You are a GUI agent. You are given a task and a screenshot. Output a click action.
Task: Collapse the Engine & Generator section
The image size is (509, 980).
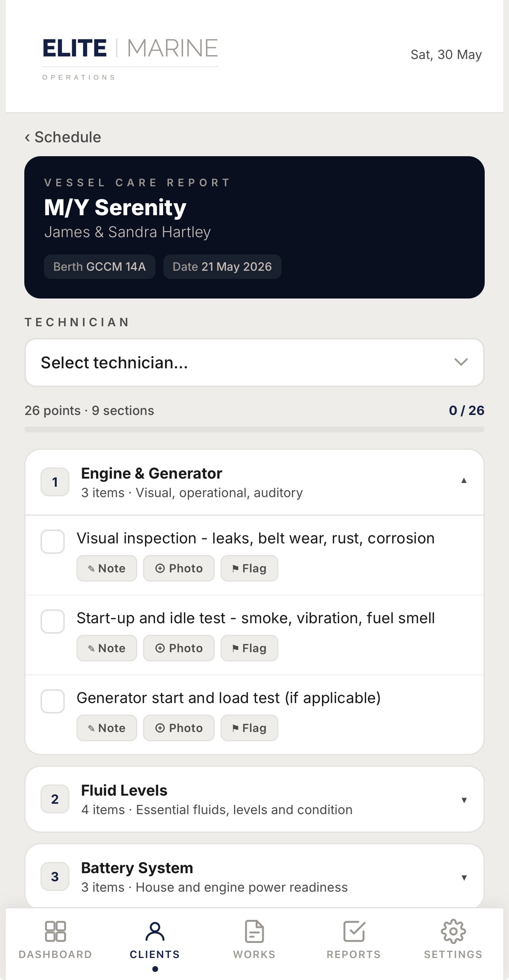point(254,482)
